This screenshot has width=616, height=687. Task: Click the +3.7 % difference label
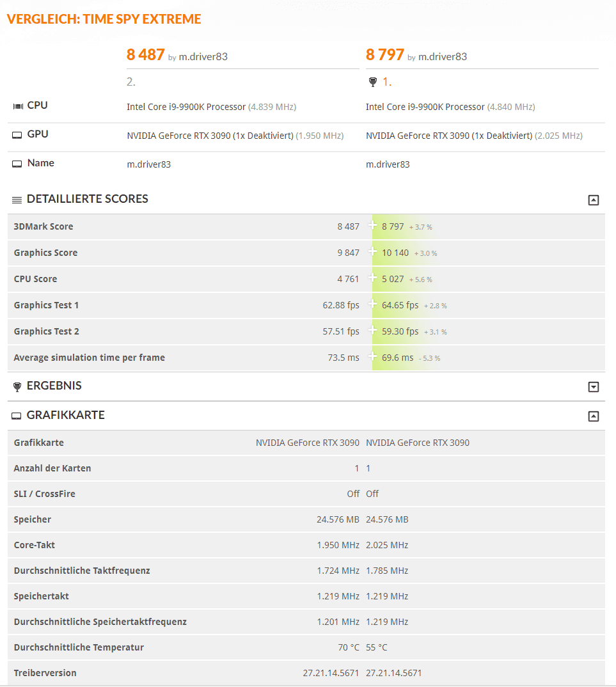click(421, 227)
